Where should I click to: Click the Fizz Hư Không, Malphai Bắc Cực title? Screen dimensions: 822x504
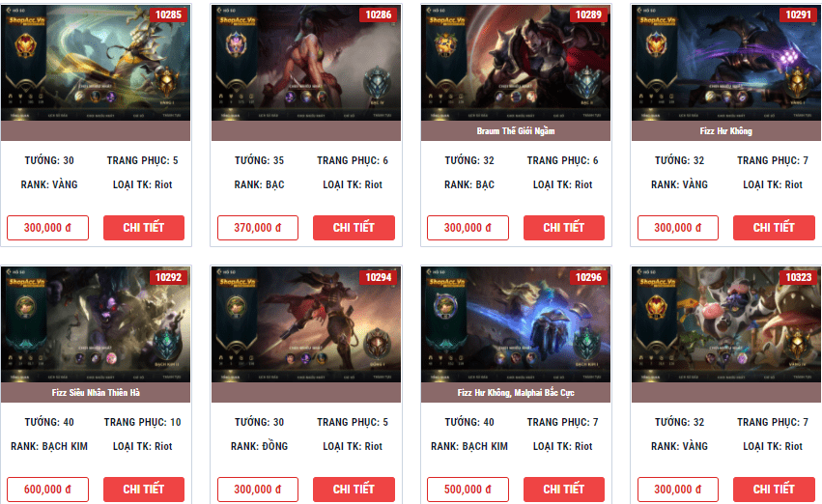[x=516, y=392]
